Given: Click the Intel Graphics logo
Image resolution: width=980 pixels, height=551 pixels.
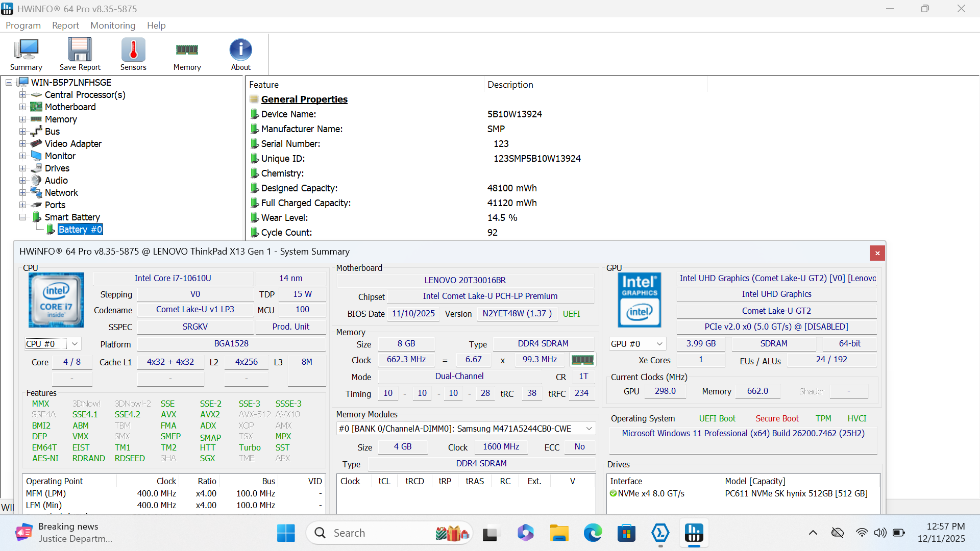Looking at the screenshot, I should pyautogui.click(x=640, y=300).
